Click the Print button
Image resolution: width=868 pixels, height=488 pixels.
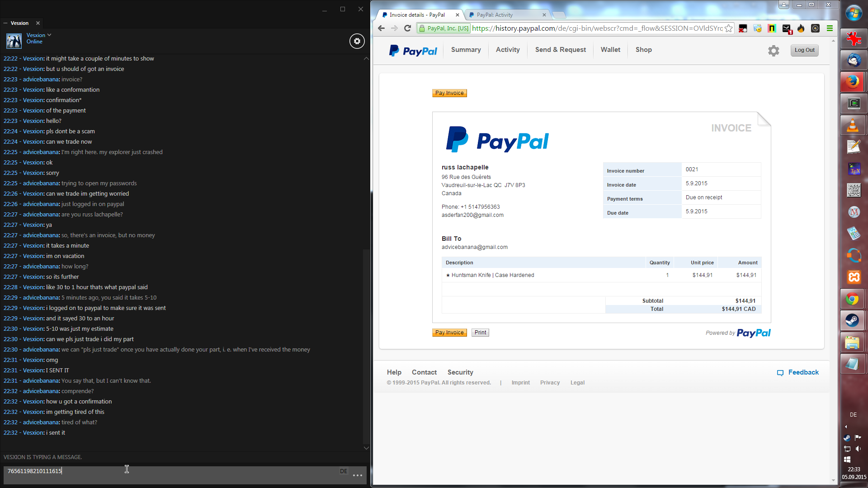480,333
